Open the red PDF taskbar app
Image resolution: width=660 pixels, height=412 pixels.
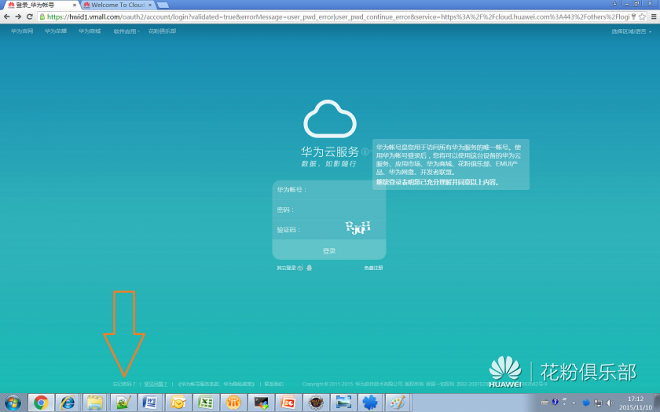pos(288,403)
